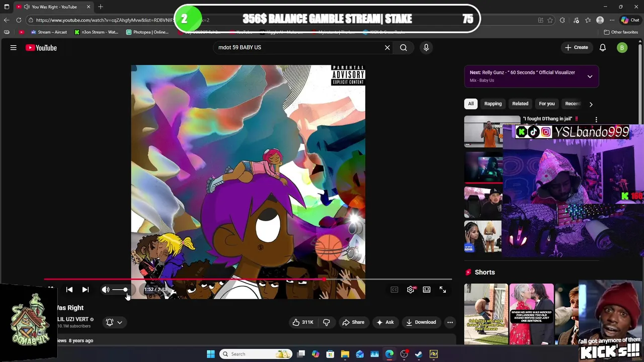Image resolution: width=644 pixels, height=362 pixels.
Task: Toggle theater mode in the player
Action: click(x=427, y=290)
